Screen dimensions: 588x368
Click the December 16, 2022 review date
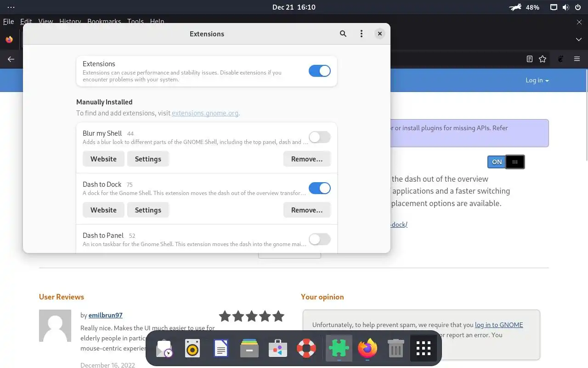[108, 365]
